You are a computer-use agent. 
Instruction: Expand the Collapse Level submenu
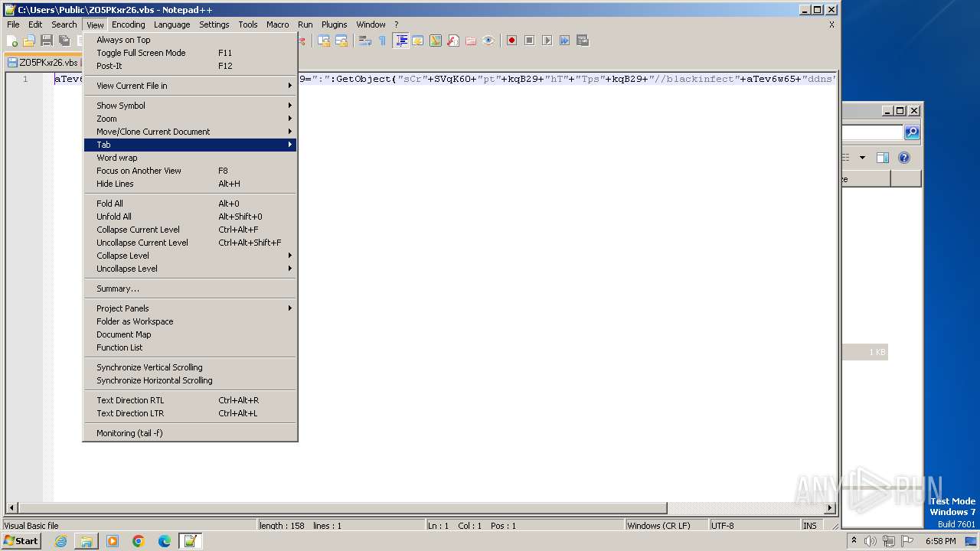tap(190, 256)
